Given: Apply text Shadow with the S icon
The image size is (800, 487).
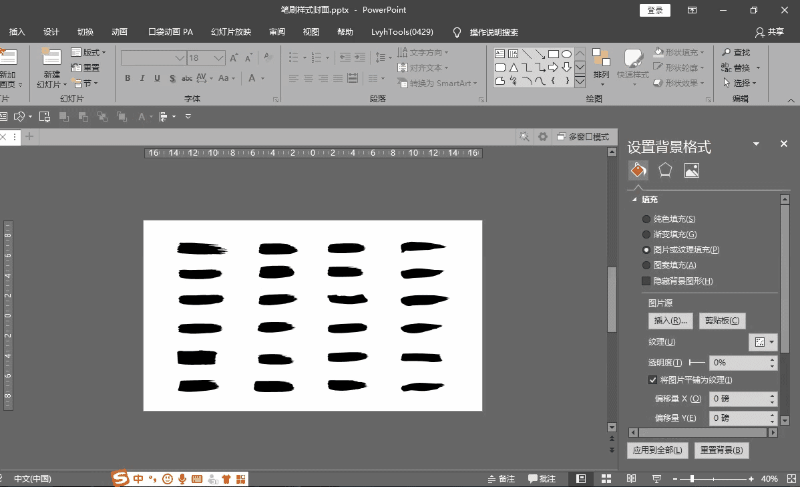Looking at the screenshot, I should [x=172, y=78].
